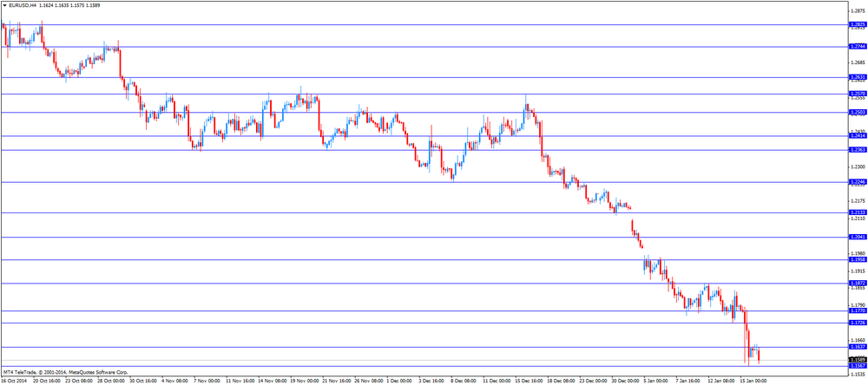Select the 1.1637 horizontal line price label
868x385 pixels.
[858, 348]
